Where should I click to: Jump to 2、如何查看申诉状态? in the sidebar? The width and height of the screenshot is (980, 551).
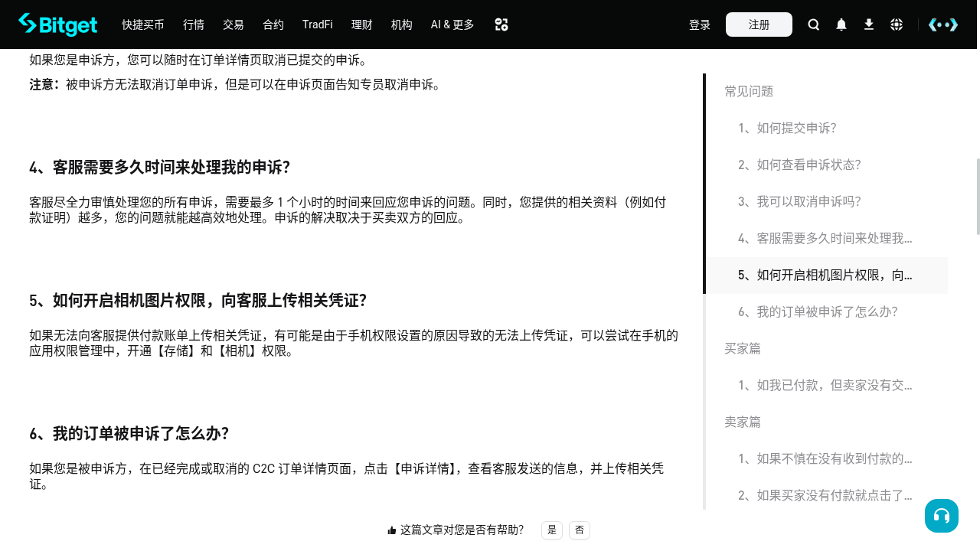coord(799,165)
